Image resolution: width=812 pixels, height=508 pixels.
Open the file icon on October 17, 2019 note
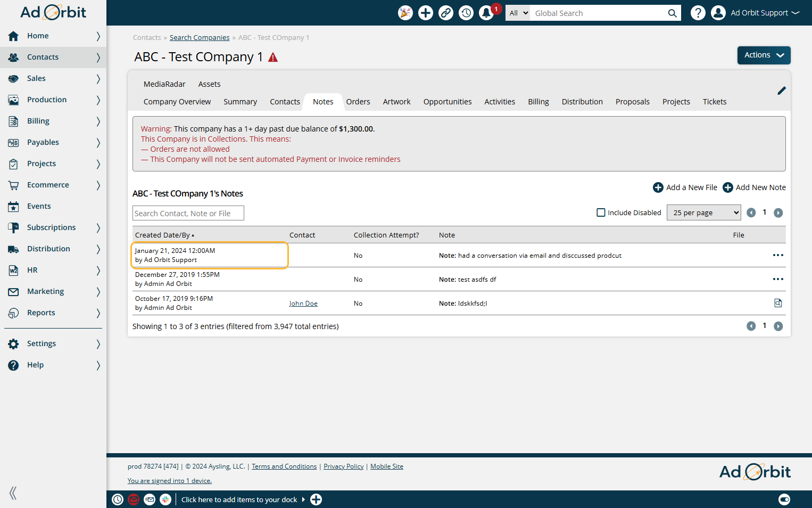778,303
